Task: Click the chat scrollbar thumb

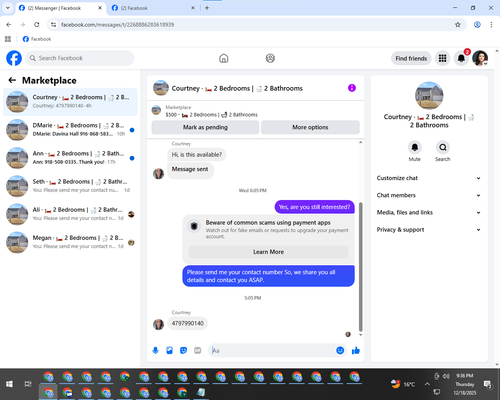Action: coord(360,267)
